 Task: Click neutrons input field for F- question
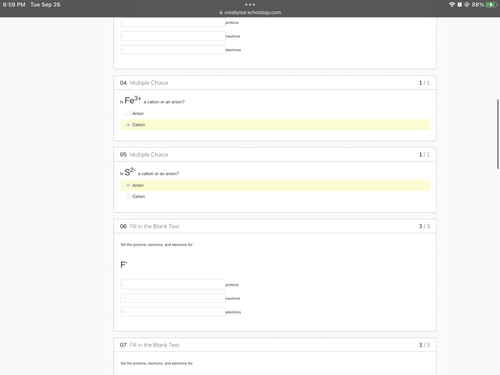point(173,298)
